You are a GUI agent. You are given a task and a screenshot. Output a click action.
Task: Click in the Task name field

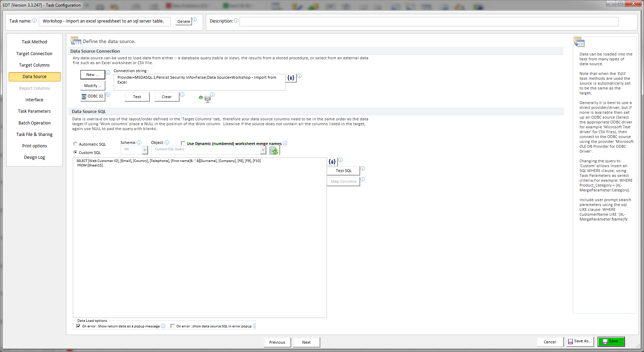coord(104,21)
